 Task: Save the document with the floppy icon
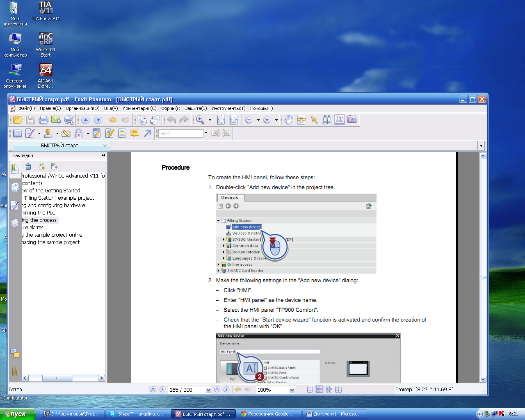point(30,120)
